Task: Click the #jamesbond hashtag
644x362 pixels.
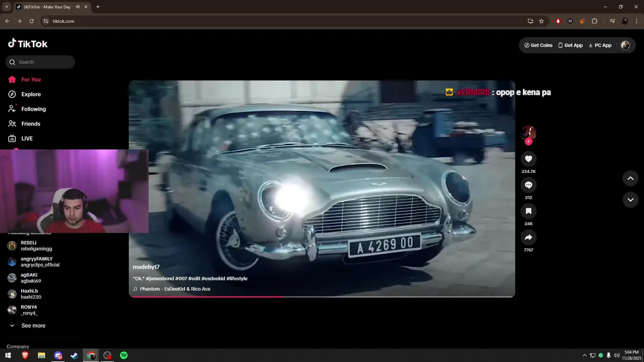Action: (159, 279)
